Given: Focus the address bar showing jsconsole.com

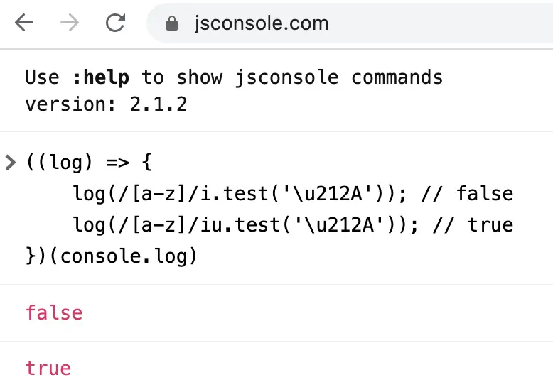Looking at the screenshot, I should (x=349, y=23).
